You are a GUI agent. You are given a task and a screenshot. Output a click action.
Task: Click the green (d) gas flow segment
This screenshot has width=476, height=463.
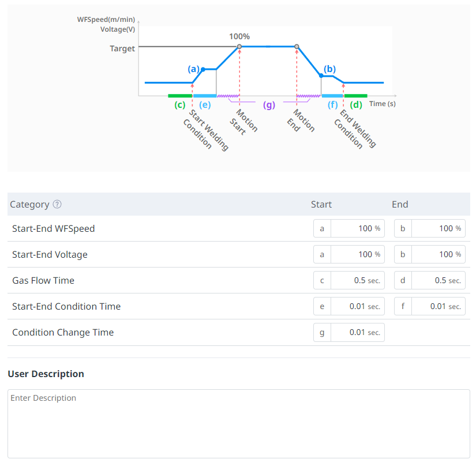point(355,96)
